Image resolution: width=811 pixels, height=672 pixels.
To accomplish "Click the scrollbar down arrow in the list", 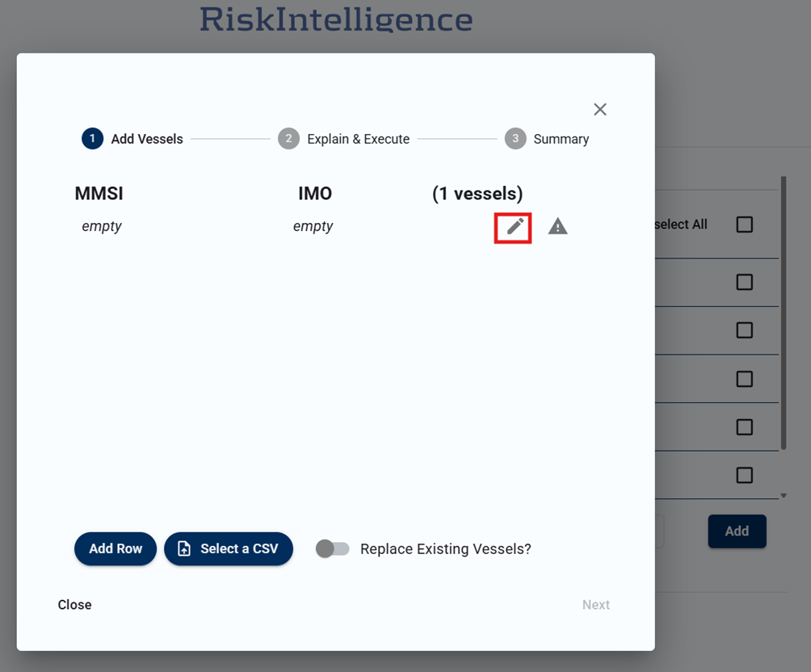I will pyautogui.click(x=783, y=495).
